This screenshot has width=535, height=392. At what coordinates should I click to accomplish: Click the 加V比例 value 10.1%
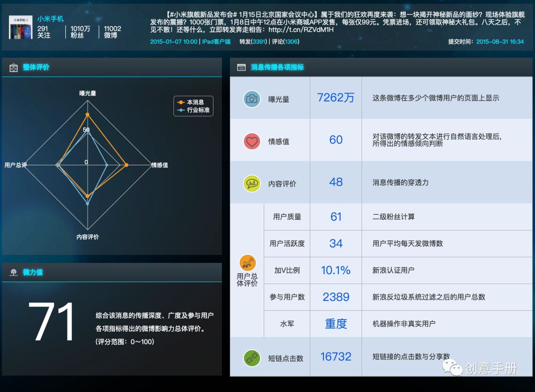click(x=336, y=270)
